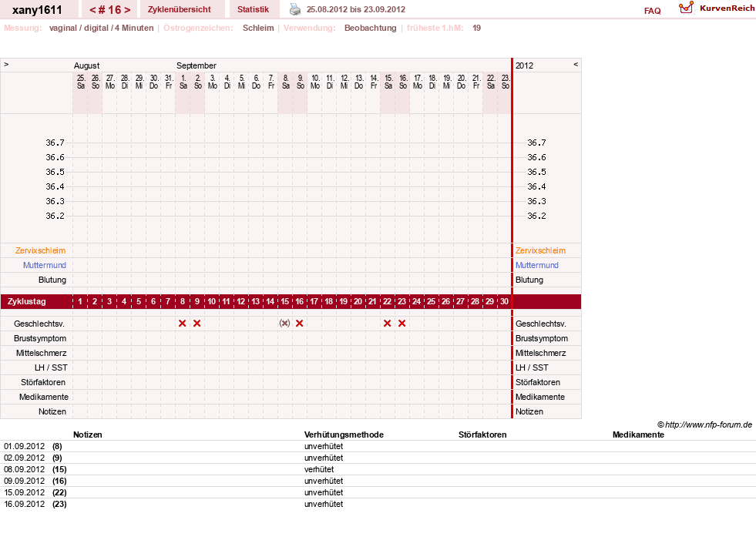
Task: Click the 09.09.2012 (16) notes row
Action: [x=378, y=481]
